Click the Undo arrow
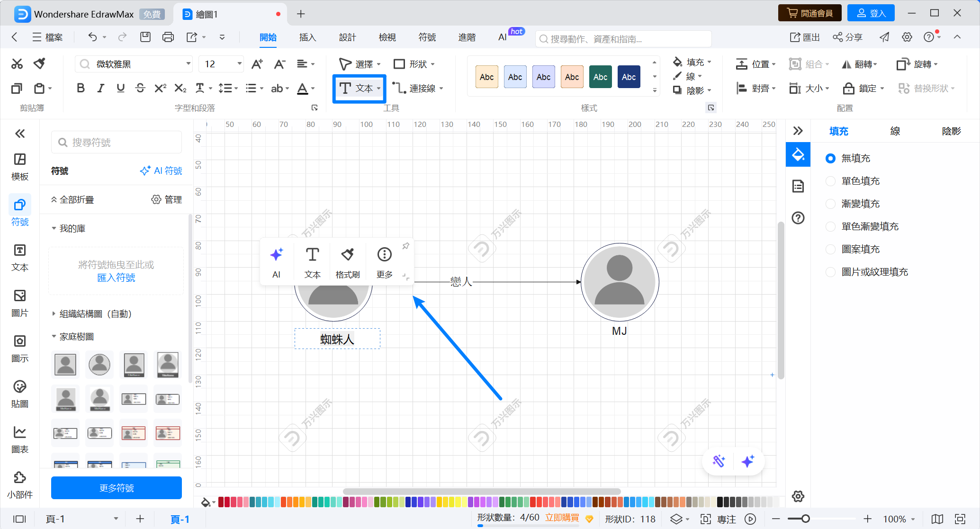 click(x=92, y=37)
